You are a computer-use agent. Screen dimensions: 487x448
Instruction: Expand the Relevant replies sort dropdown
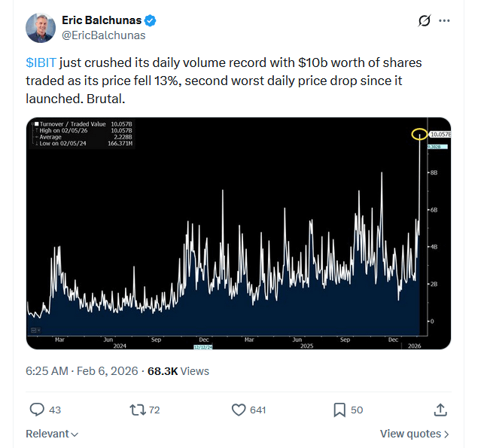click(x=52, y=434)
